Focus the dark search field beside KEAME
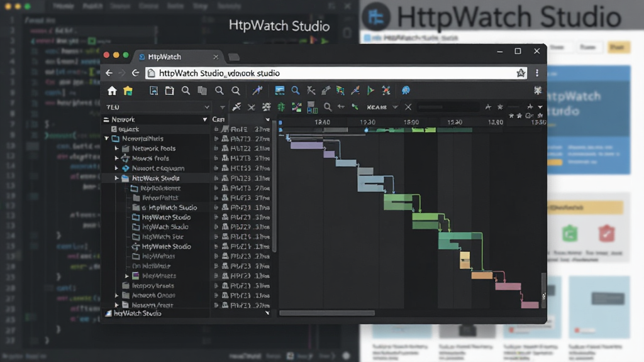 448,107
